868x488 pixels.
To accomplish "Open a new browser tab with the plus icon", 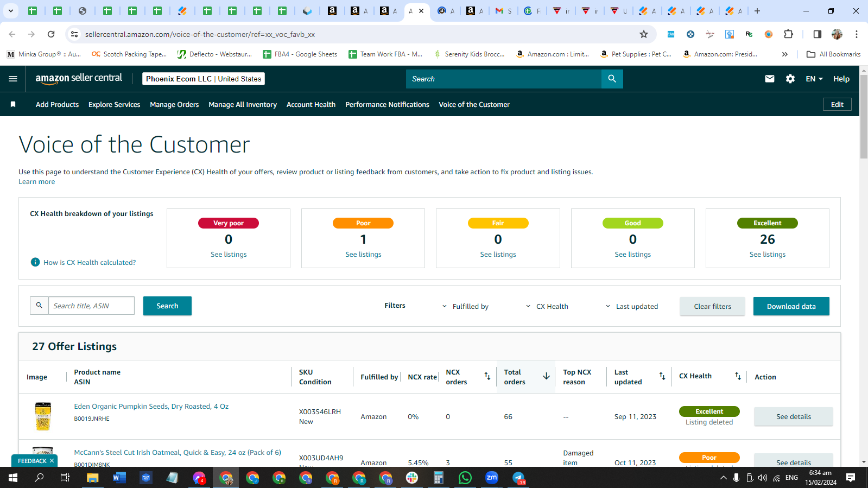I will (x=757, y=11).
